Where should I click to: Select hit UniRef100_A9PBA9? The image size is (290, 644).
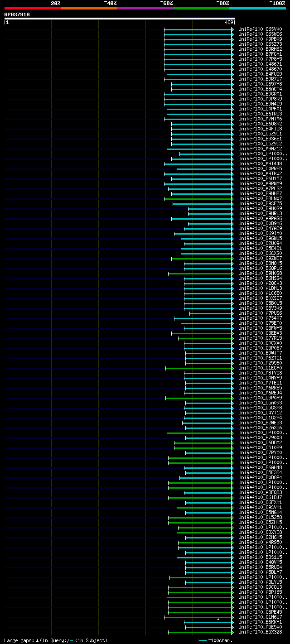tap(260, 39)
